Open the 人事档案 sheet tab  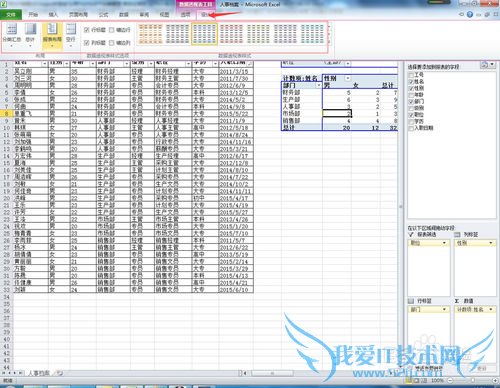tap(38, 373)
